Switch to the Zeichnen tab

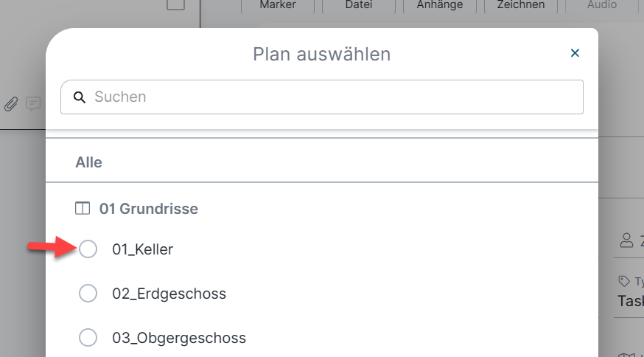coord(521,5)
